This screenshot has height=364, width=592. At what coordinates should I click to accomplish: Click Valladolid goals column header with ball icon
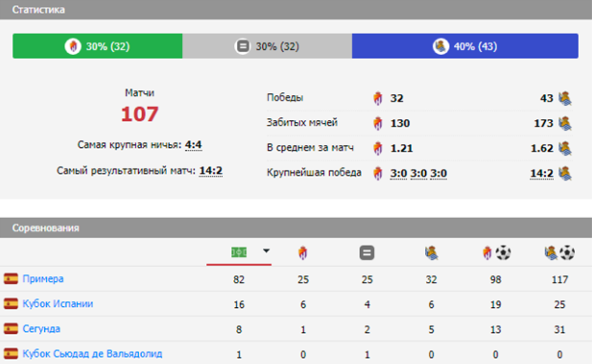[495, 254]
